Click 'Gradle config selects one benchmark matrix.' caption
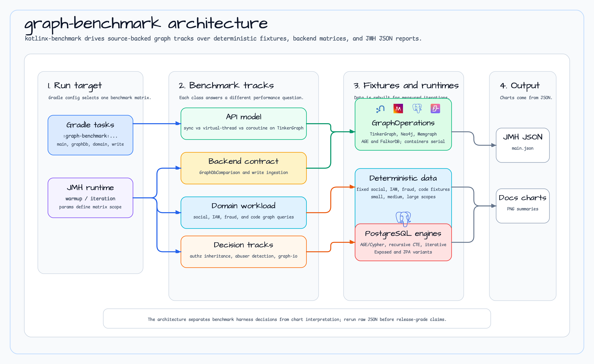 tap(100, 98)
